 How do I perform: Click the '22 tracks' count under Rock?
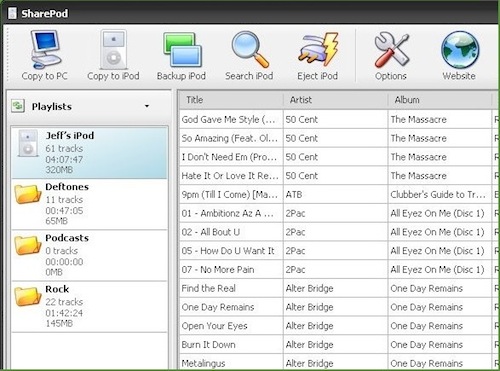pyautogui.click(x=64, y=302)
